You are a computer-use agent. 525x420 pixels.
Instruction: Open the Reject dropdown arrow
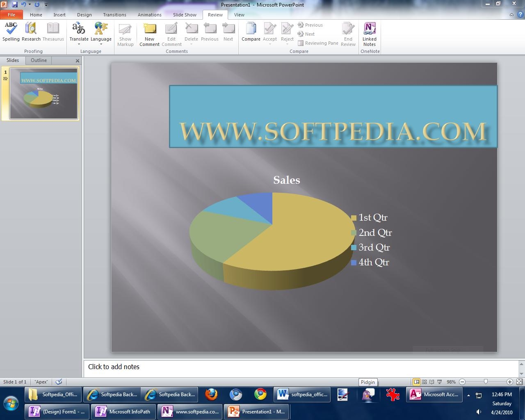click(x=287, y=44)
